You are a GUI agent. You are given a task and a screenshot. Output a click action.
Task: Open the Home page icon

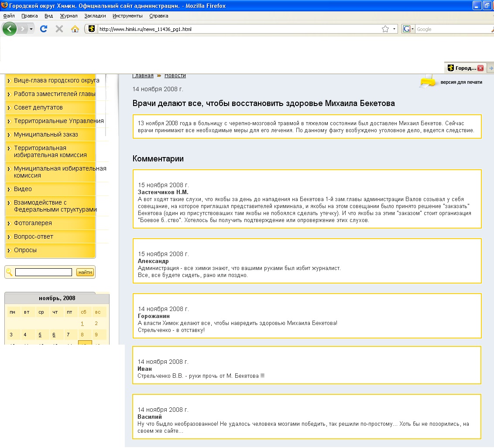click(x=75, y=29)
